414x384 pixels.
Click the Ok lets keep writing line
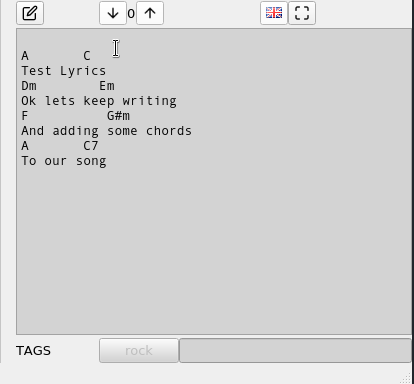click(x=99, y=101)
